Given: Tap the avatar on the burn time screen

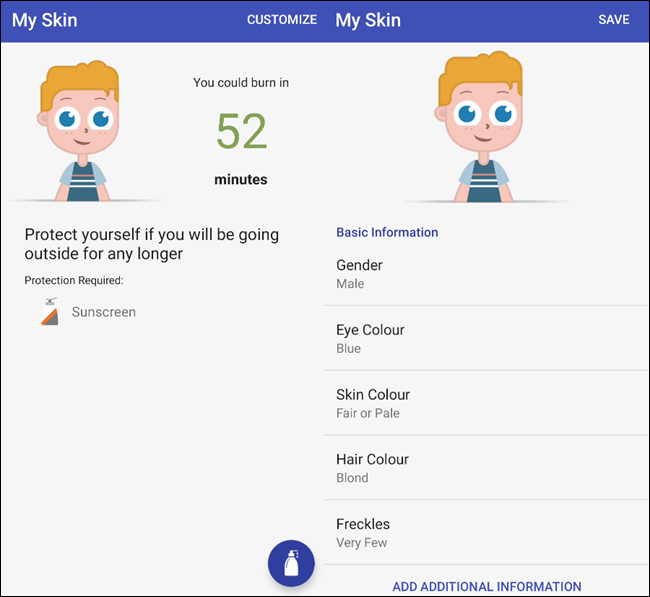Looking at the screenshot, I should pos(79,132).
